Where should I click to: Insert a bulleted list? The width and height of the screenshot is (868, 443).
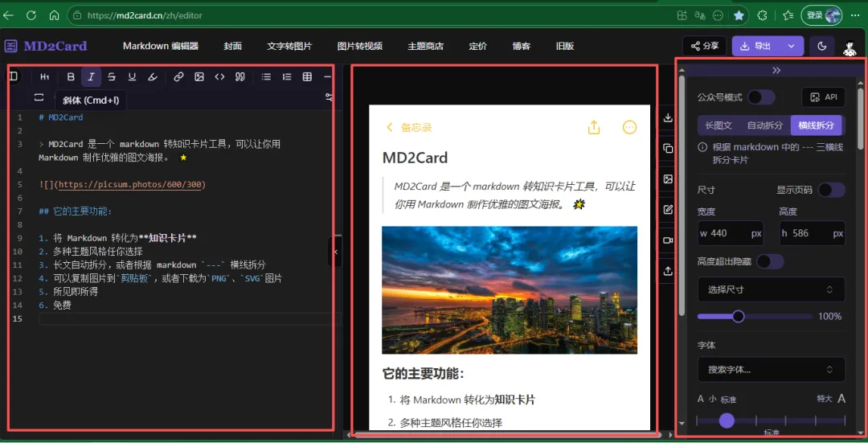click(266, 77)
